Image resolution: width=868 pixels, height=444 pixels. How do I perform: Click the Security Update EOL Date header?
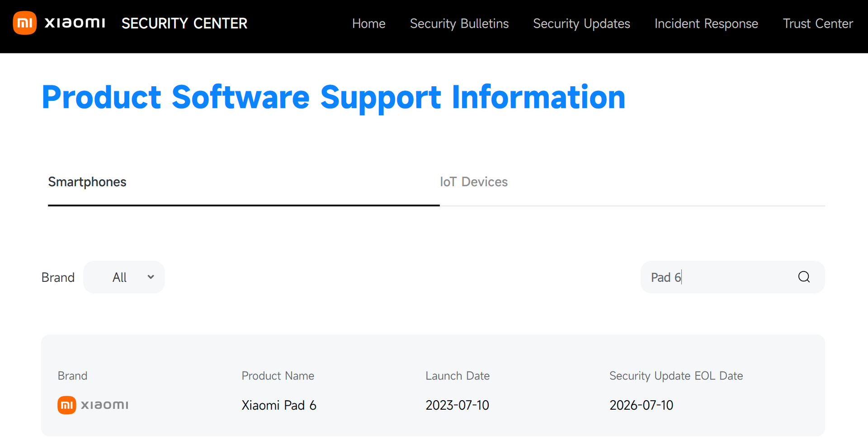pyautogui.click(x=676, y=376)
